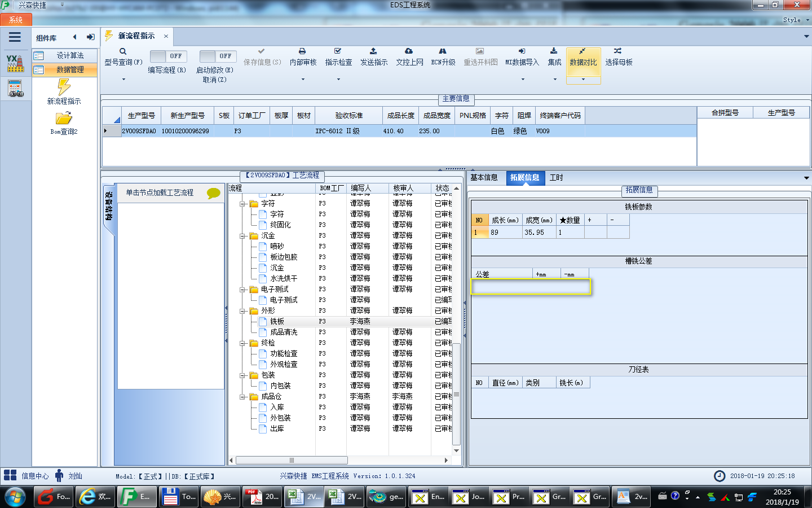812x508 pixels.
Task: Switch to the 基本信息 tab
Action: click(484, 177)
